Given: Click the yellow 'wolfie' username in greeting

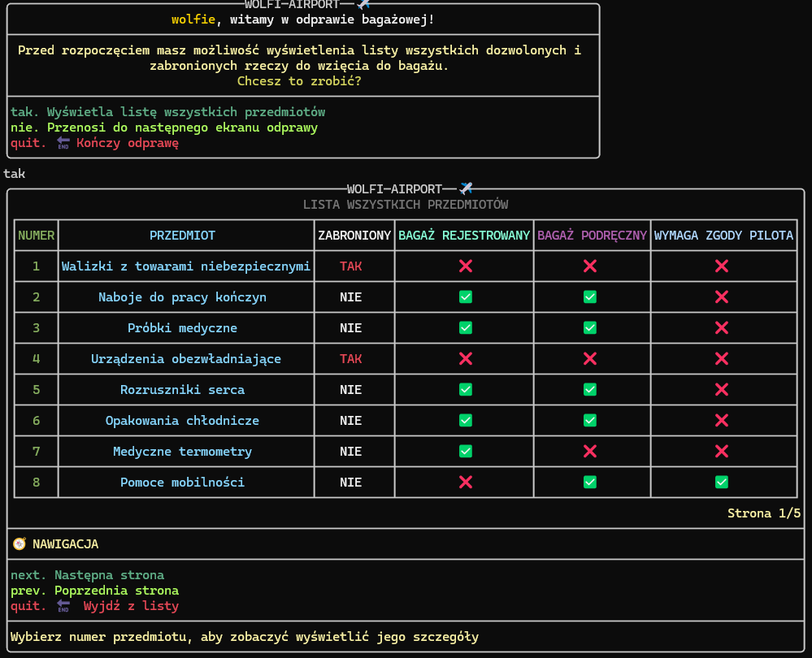Looking at the screenshot, I should (x=193, y=19).
